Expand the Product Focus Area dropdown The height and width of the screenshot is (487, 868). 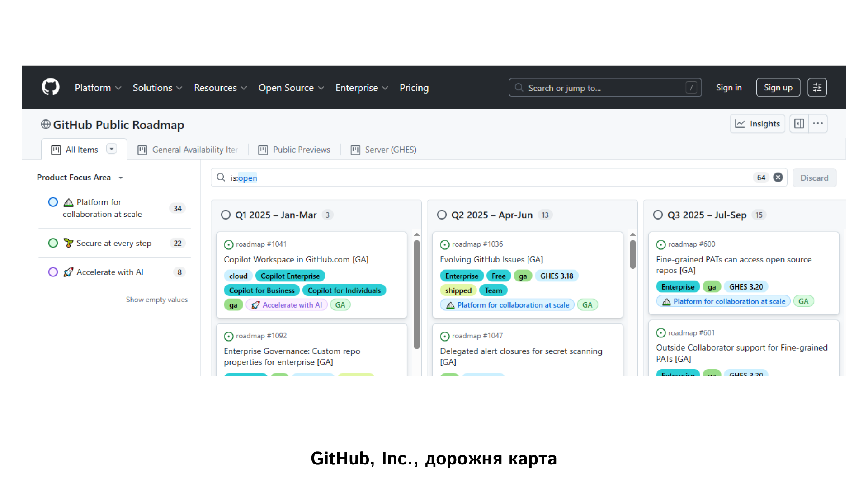click(121, 178)
